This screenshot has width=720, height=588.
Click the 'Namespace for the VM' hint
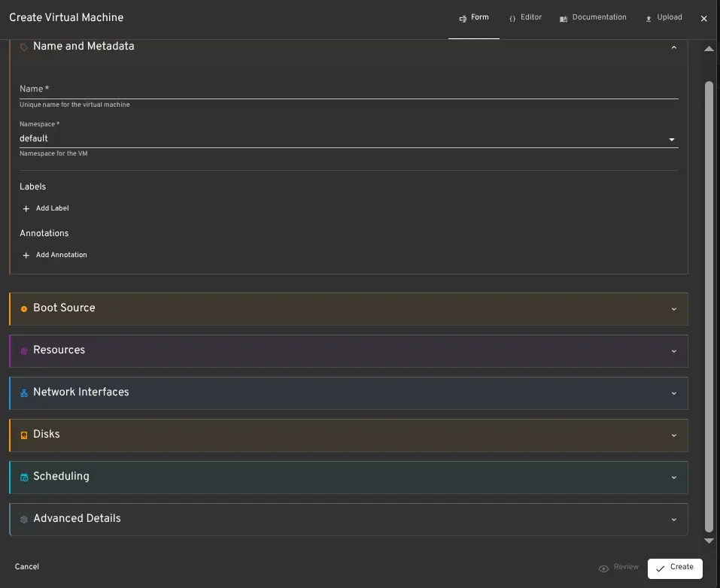(x=53, y=154)
